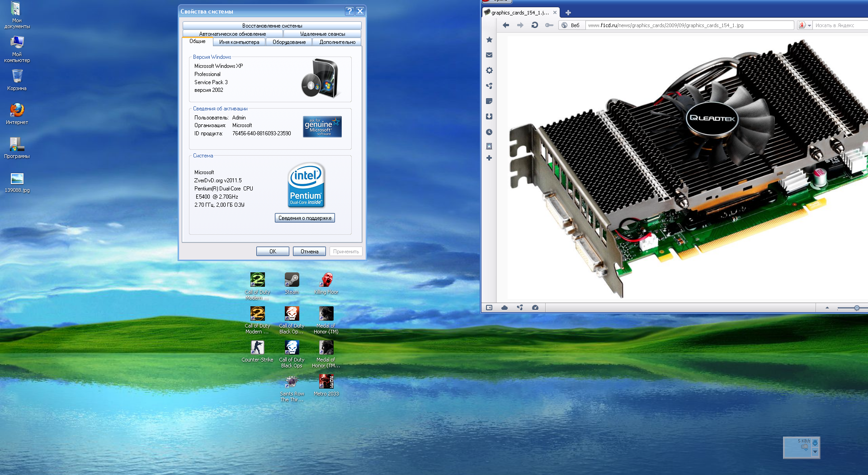This screenshot has width=868, height=475.
Task: Click the Opera address URL field
Action: [689, 25]
